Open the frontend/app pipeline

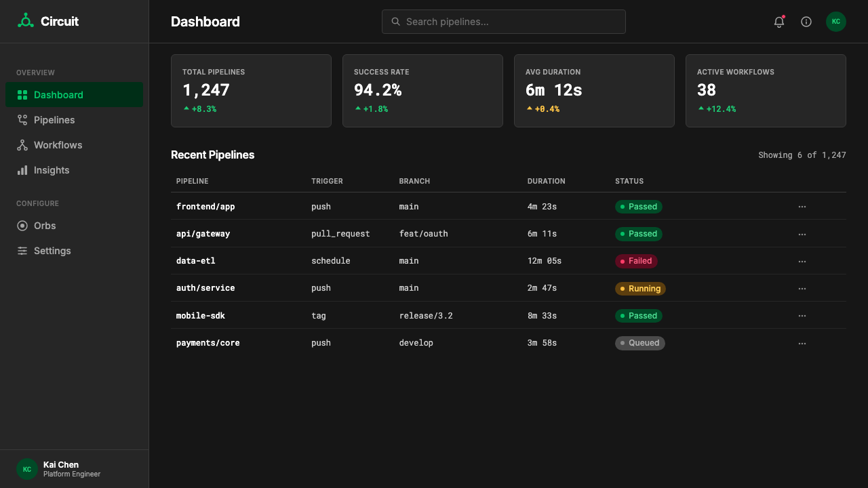[205, 206]
